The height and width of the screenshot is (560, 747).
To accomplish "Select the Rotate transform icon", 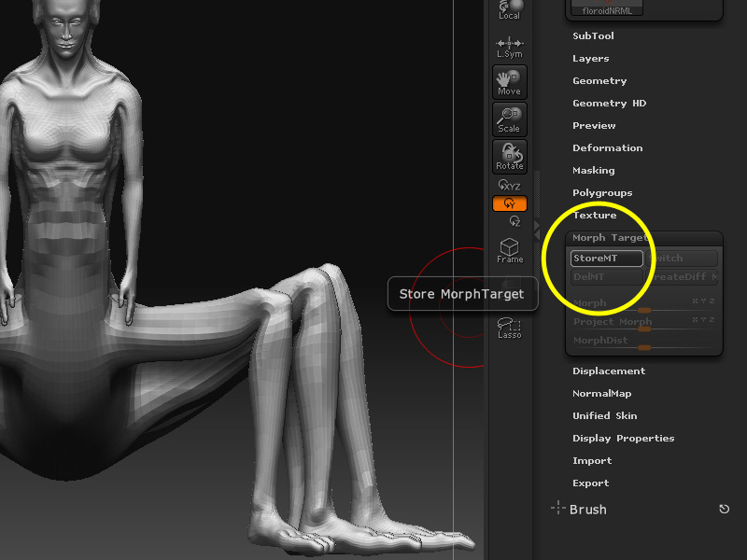I will [x=509, y=157].
